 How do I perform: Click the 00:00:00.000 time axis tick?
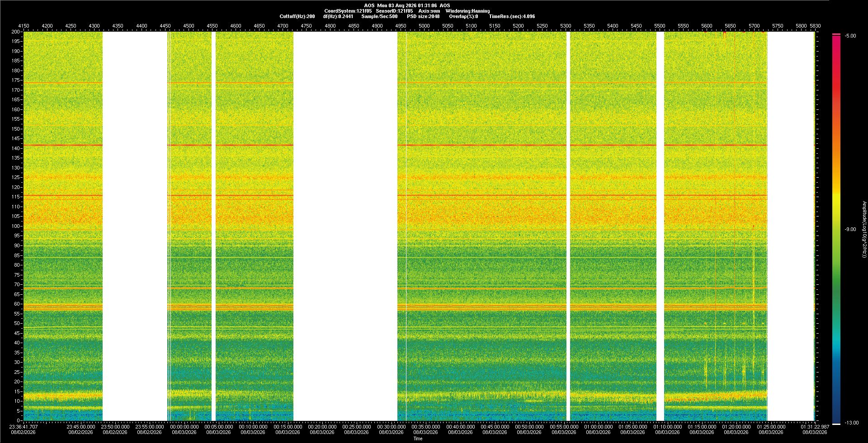coord(184,426)
